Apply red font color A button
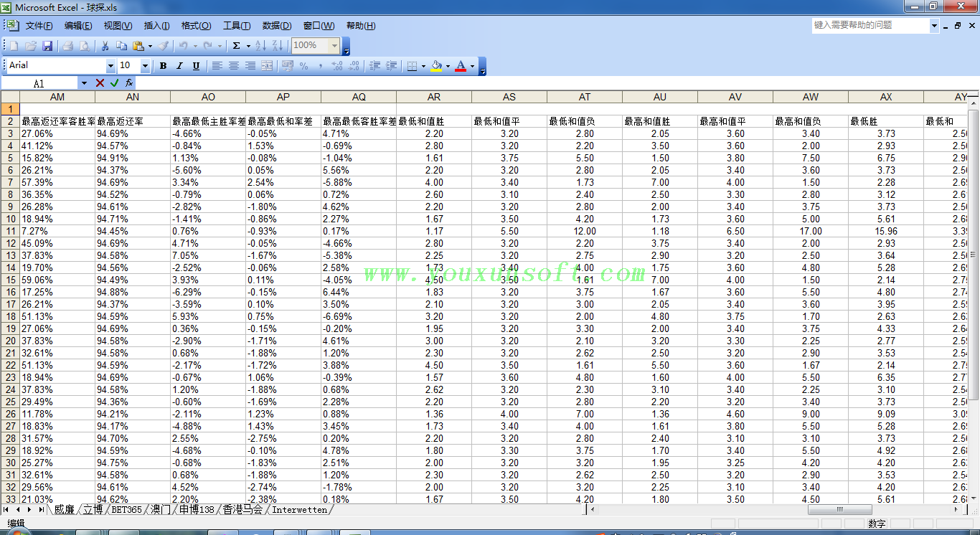Viewport: 980px width, 535px height. coord(461,66)
